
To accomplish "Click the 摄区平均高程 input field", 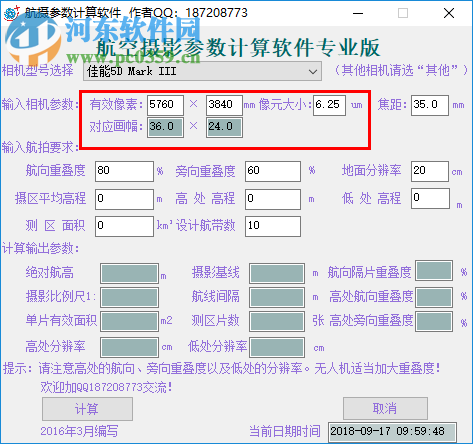I will [x=124, y=199].
